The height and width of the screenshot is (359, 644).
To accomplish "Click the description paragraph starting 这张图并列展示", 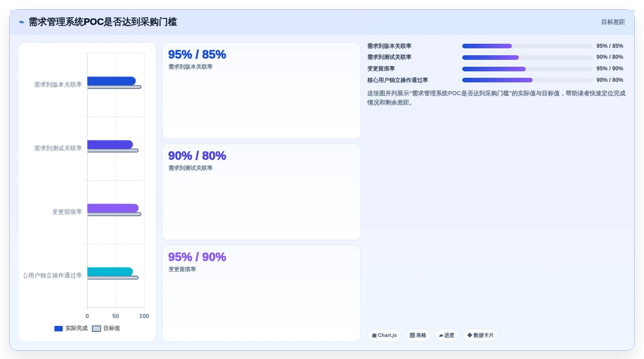I will tap(496, 98).
